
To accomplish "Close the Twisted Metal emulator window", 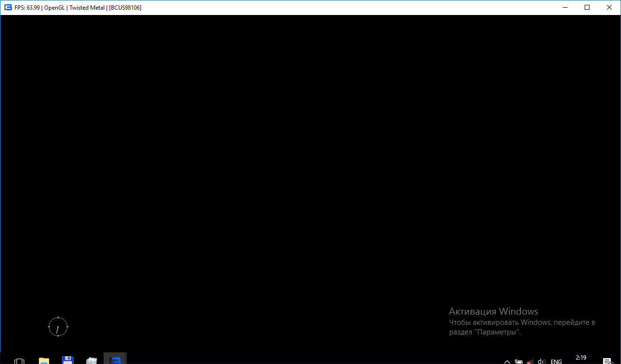I will coord(609,7).
